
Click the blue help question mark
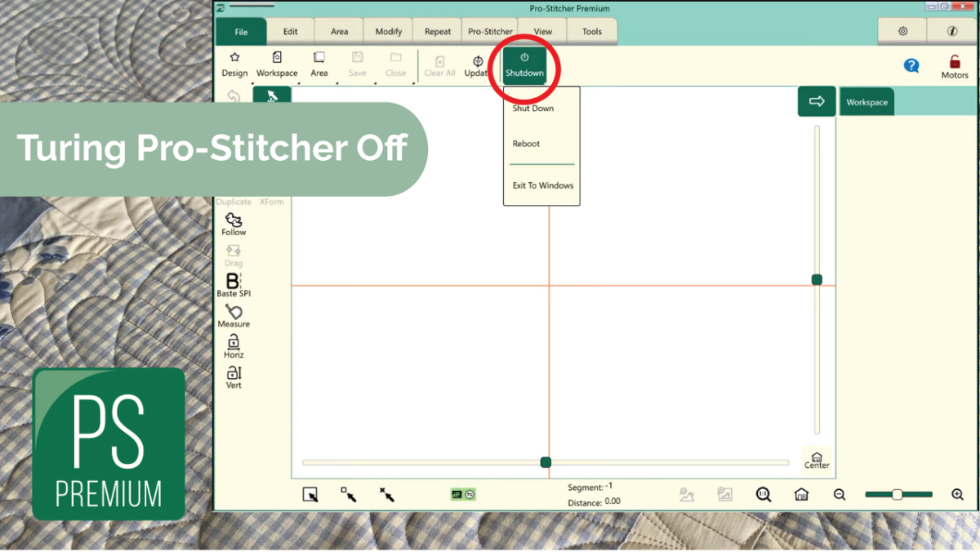[912, 66]
